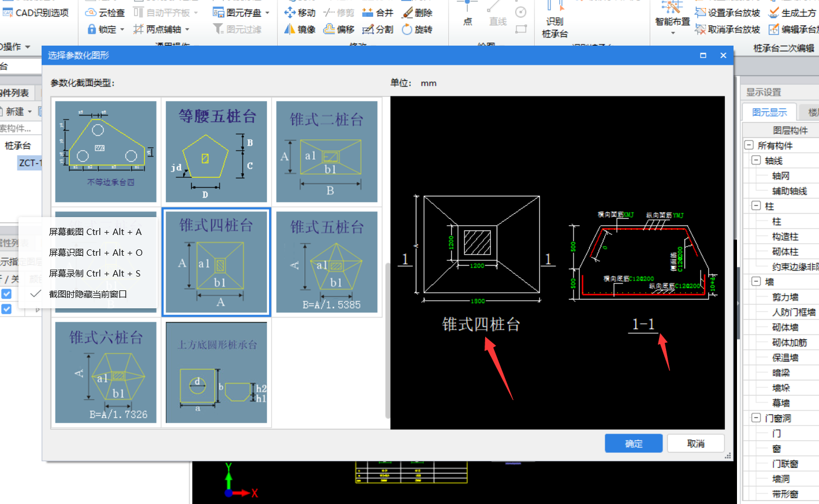Open the 图元存盘 dropdown arrow
This screenshot has width=819, height=504.
point(267,13)
